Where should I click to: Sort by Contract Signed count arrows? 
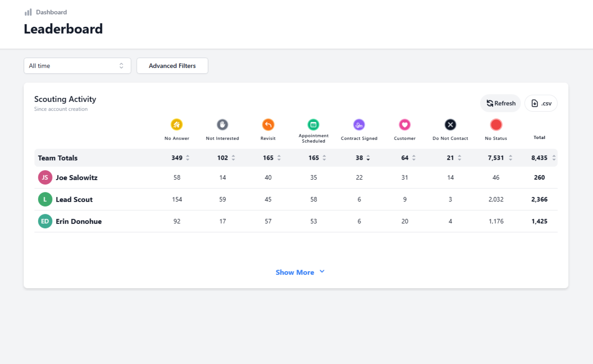[368, 158]
